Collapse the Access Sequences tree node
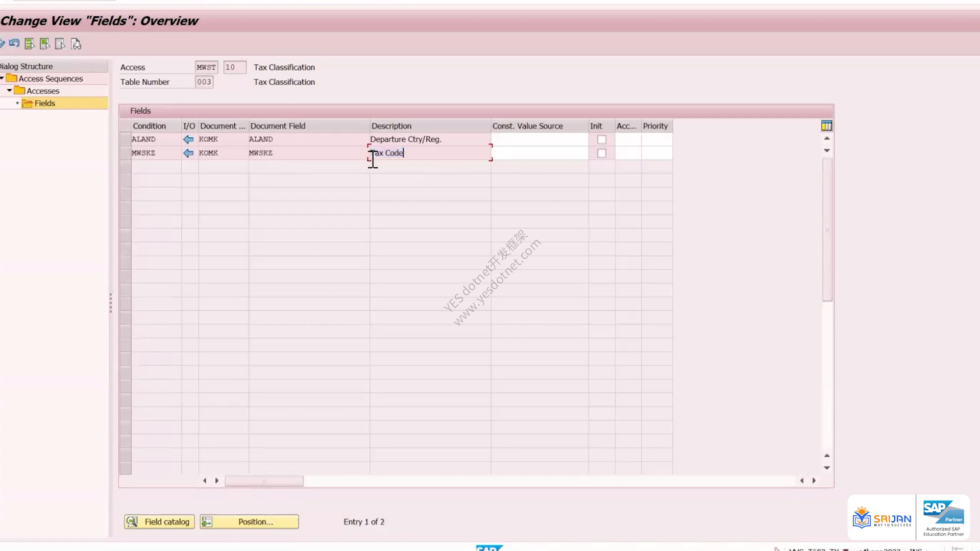 tap(2, 78)
